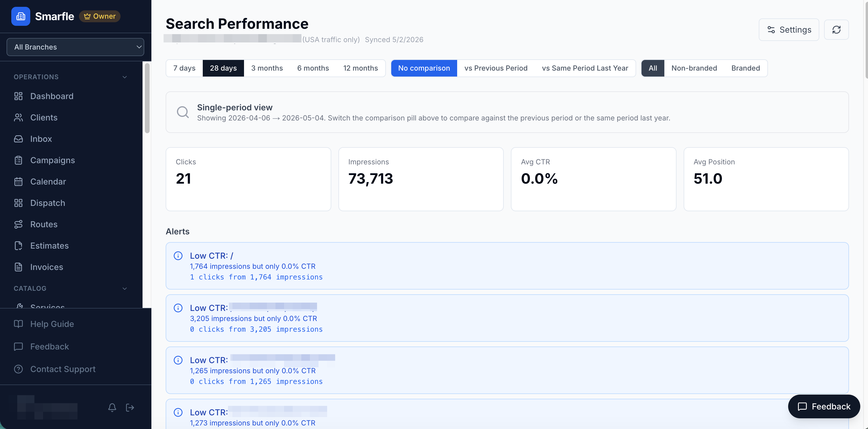This screenshot has width=868, height=429.
Task: Collapse the CATALOG section chevron
Action: [125, 289]
